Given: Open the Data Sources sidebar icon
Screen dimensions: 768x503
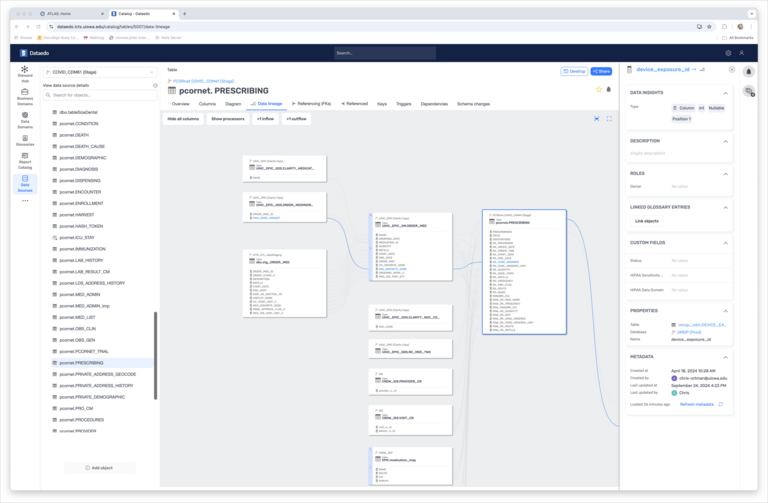Looking at the screenshot, I should point(25,184).
